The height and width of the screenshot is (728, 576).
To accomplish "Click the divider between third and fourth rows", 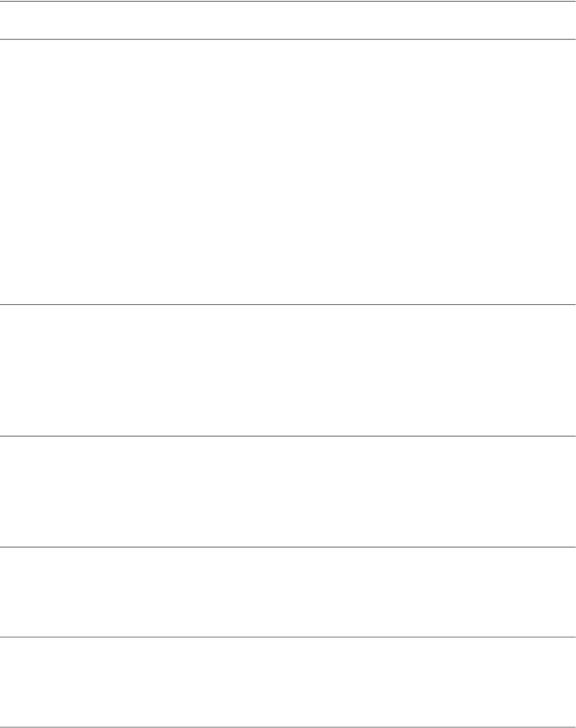I will (x=288, y=547).
